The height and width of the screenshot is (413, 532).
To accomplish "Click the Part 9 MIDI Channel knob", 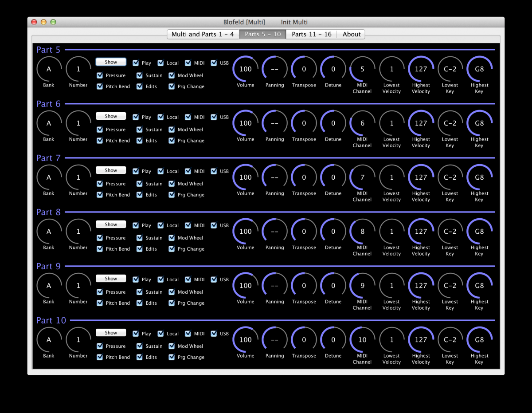I will (362, 286).
